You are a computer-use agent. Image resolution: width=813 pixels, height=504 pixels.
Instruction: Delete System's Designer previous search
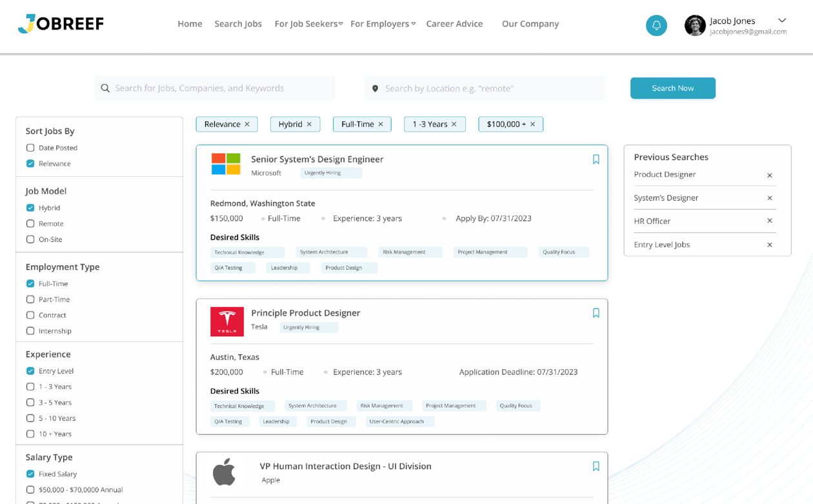pyautogui.click(x=770, y=198)
